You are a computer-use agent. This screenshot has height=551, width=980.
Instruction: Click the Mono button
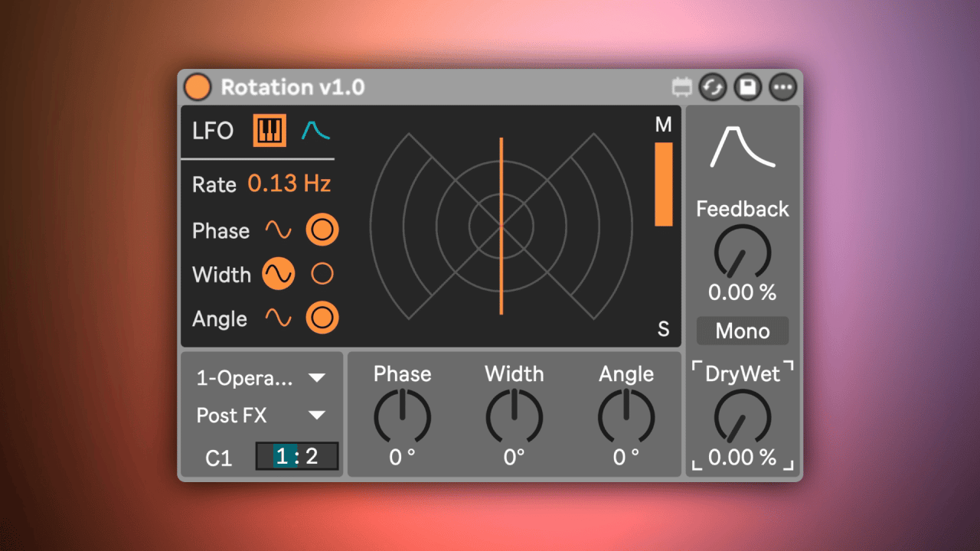click(x=742, y=331)
